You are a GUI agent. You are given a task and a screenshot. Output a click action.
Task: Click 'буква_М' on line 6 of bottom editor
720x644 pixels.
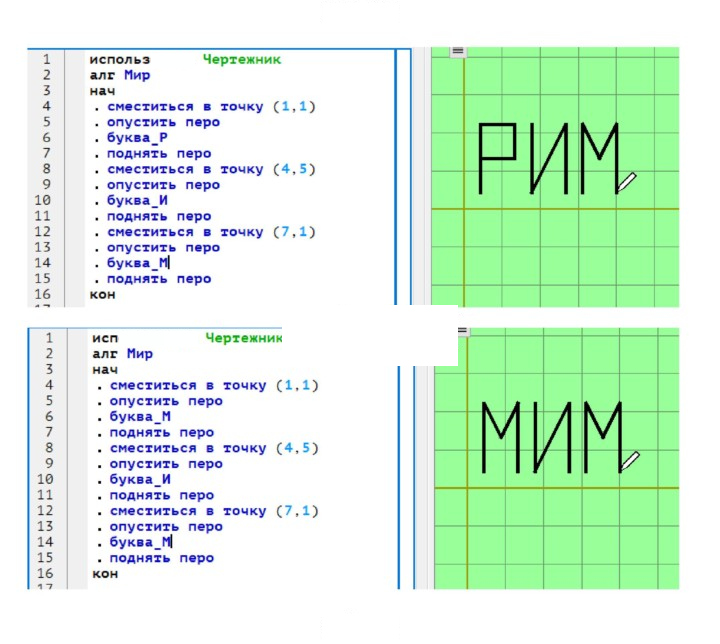(140, 416)
